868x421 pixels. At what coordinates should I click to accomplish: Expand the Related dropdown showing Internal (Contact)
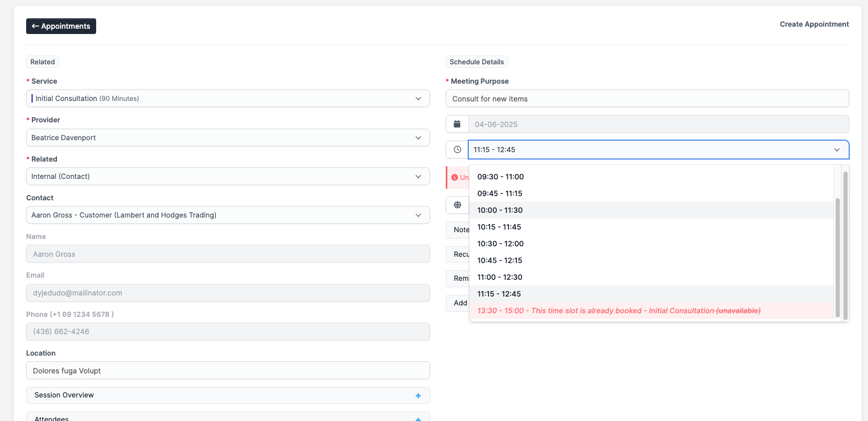coord(228,176)
